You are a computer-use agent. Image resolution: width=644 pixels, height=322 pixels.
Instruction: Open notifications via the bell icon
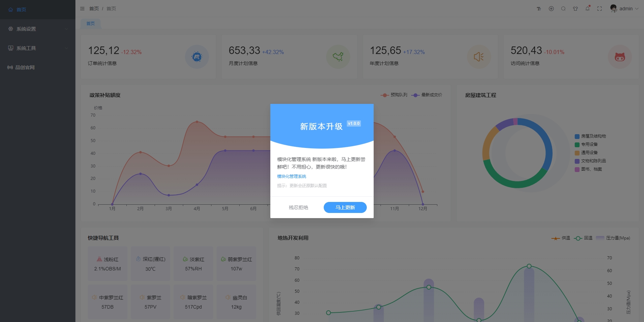pyautogui.click(x=588, y=9)
